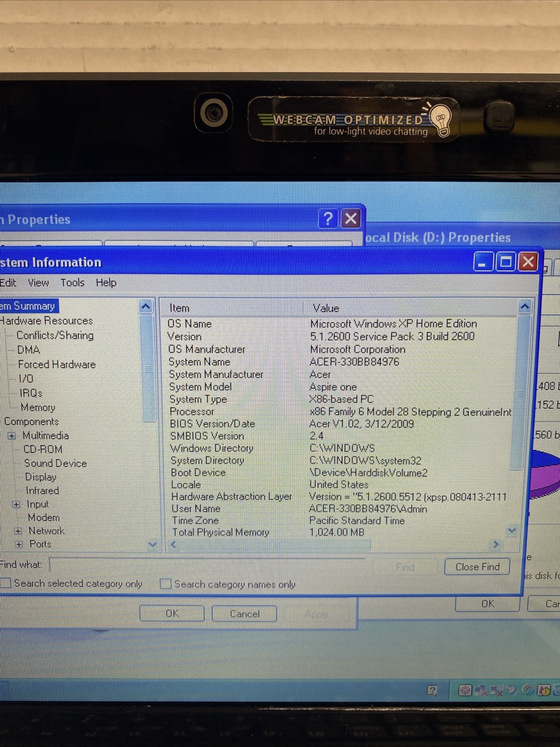Click the greyed-out Find button
This screenshot has height=747, width=560.
405,567
